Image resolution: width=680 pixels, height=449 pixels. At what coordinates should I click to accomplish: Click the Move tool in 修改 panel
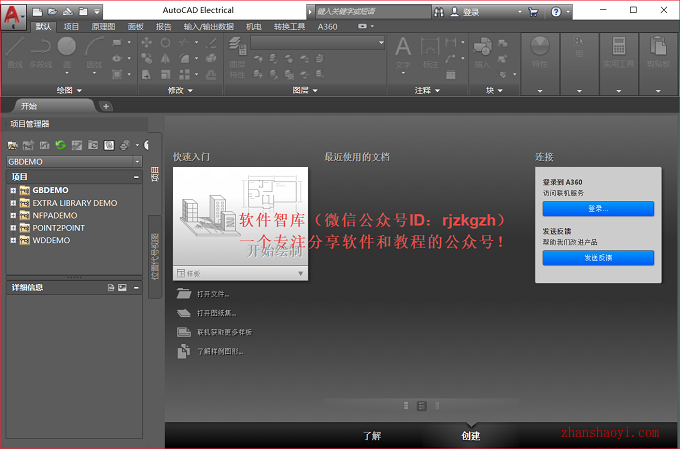pyautogui.click(x=147, y=43)
